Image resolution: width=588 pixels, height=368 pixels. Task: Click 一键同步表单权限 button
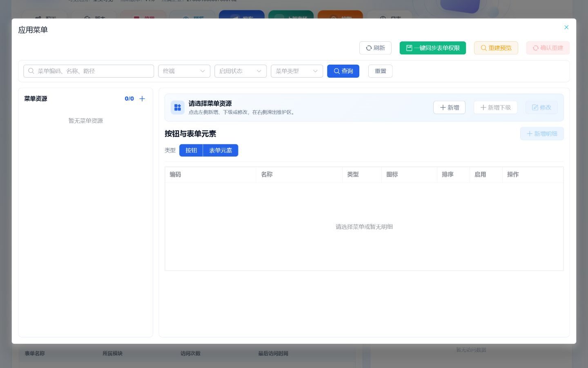click(433, 48)
